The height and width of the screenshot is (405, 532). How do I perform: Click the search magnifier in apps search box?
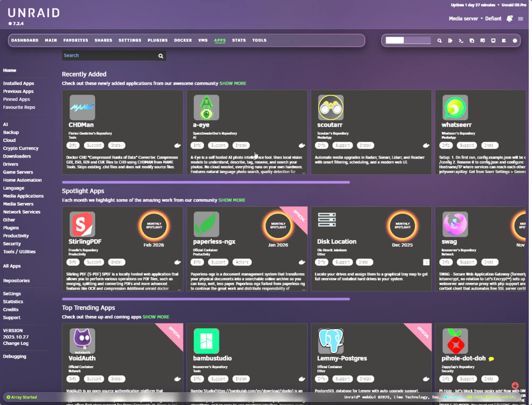[161, 56]
